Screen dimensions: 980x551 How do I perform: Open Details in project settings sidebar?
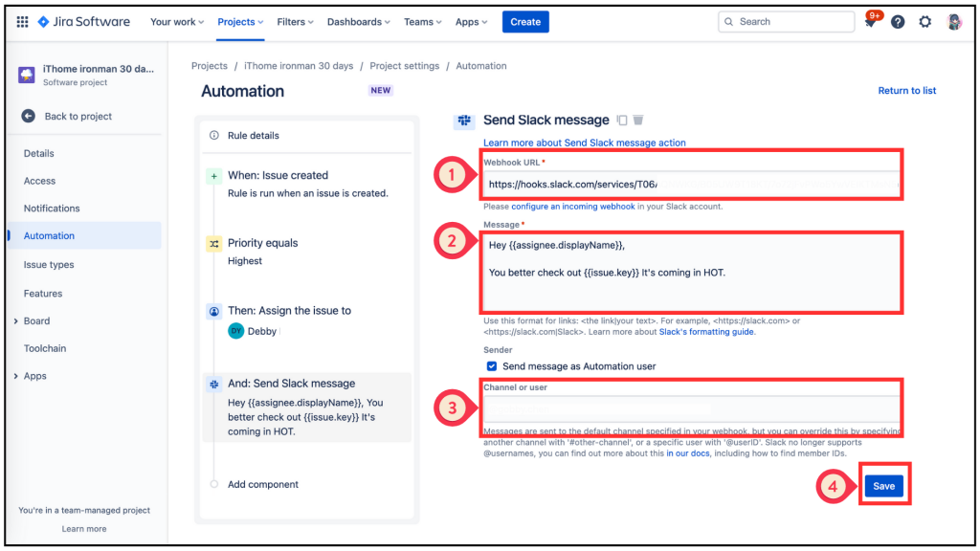pos(38,153)
